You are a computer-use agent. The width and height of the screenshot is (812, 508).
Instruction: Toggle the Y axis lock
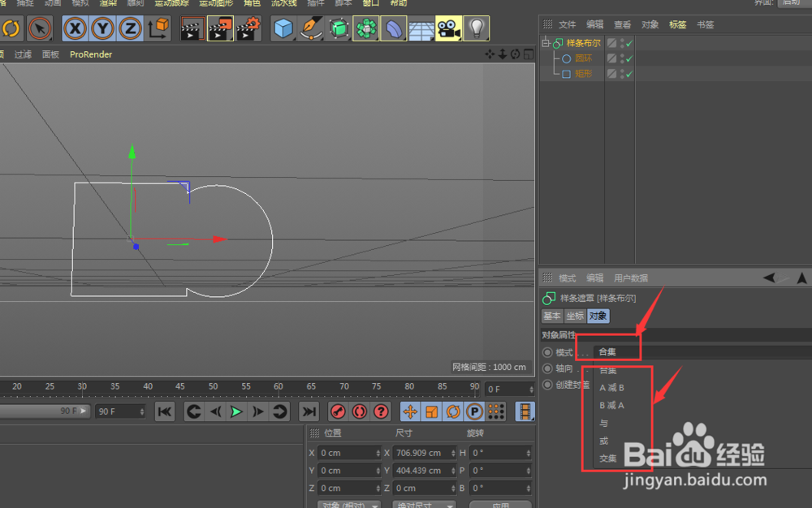tap(102, 29)
